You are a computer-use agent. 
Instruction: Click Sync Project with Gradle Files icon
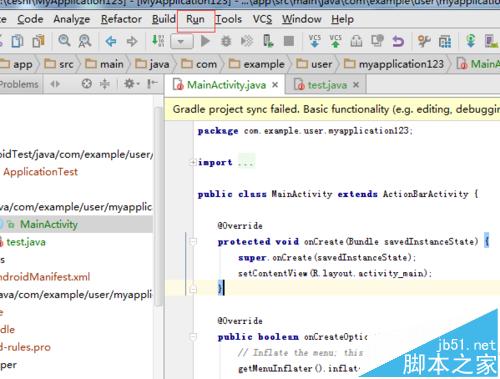[x=471, y=41]
